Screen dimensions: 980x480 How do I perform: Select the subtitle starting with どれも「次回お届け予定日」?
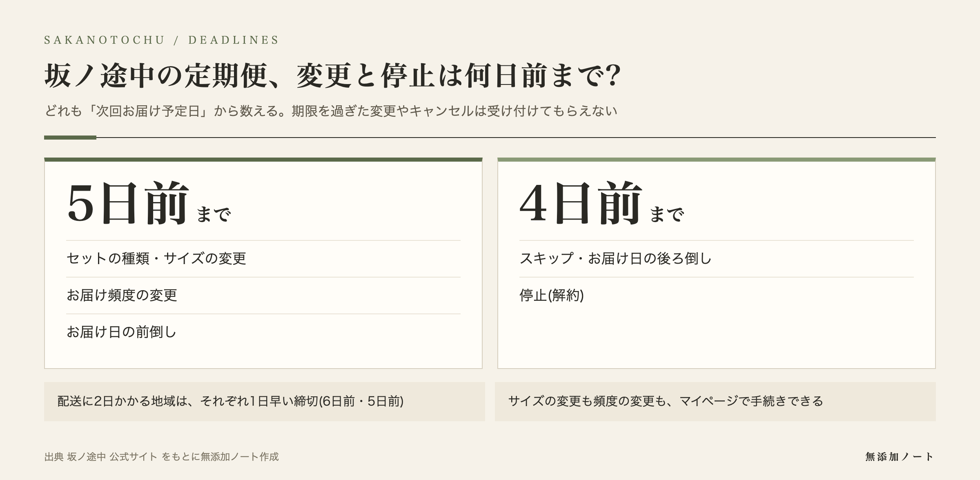tap(331, 111)
